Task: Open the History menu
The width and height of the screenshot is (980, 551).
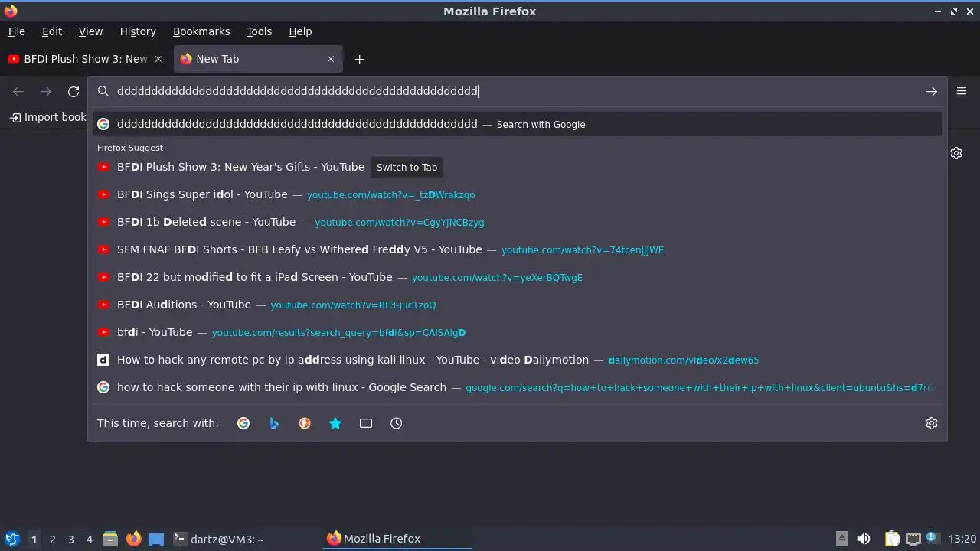Action: [x=138, y=31]
